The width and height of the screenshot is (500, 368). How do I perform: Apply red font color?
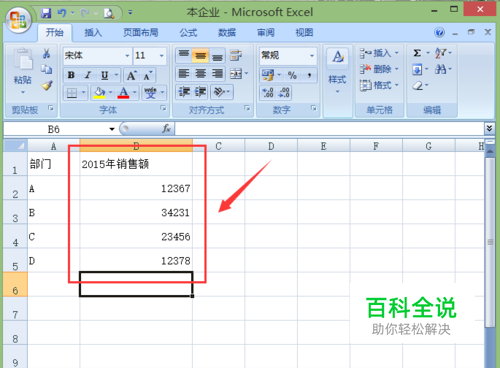(x=123, y=93)
